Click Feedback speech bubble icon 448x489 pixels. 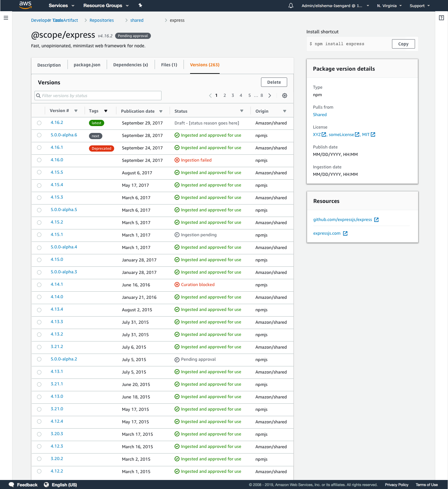tap(12, 485)
